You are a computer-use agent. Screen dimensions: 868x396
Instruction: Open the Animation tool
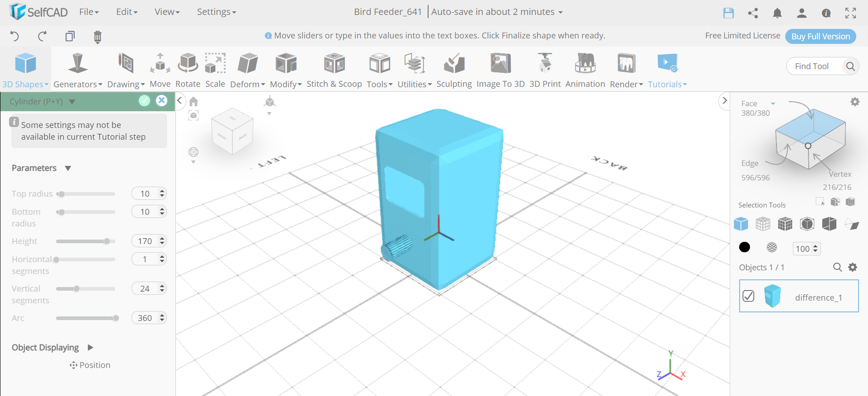pyautogui.click(x=585, y=70)
